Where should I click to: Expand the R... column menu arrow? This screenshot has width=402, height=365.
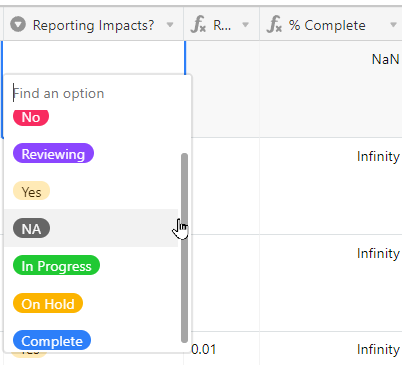[246, 25]
